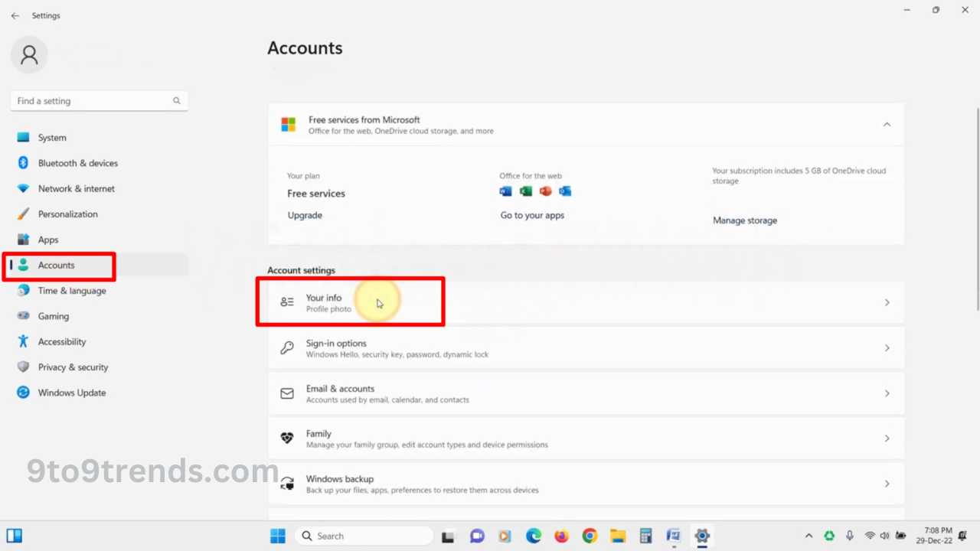Click the Outlook icon under Office for the web
The image size is (980, 551).
tap(565, 191)
